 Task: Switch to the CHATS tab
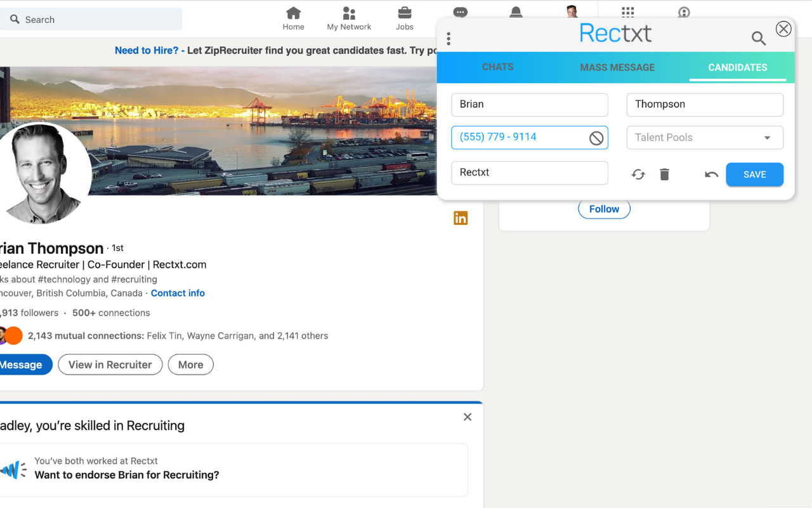point(498,67)
